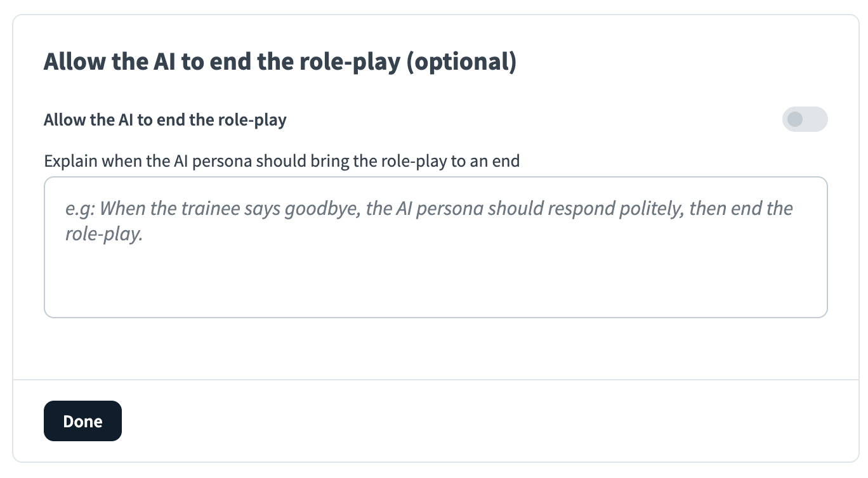Turn on the AI role-play ending switch
868x478 pixels.
pyautogui.click(x=805, y=119)
